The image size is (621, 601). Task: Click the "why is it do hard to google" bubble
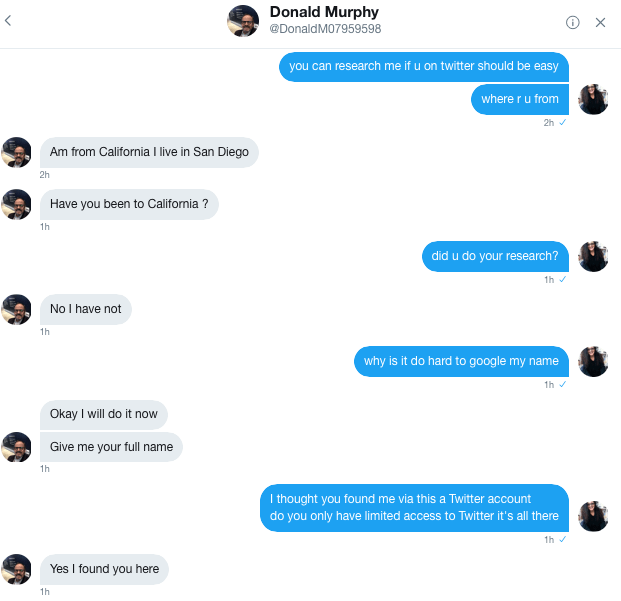tap(461, 361)
